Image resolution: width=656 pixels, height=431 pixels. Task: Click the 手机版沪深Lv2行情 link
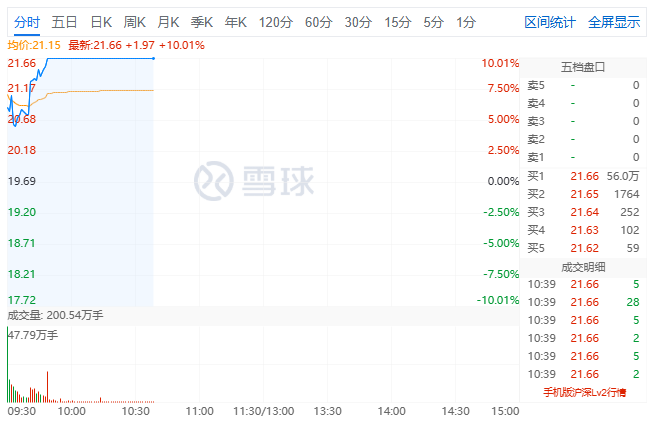pos(584,392)
